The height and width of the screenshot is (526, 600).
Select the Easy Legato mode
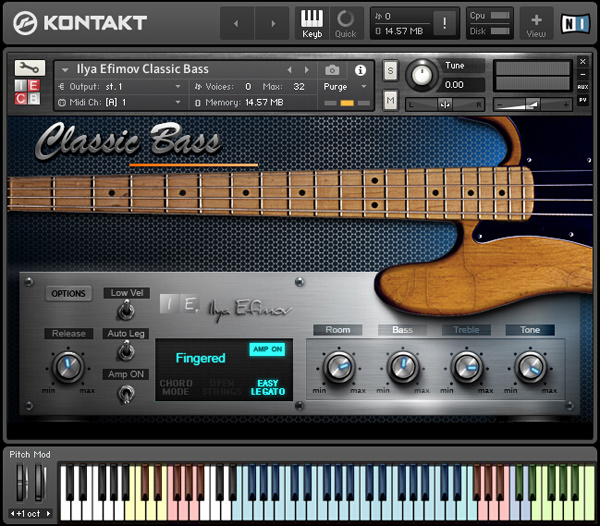[x=268, y=387]
